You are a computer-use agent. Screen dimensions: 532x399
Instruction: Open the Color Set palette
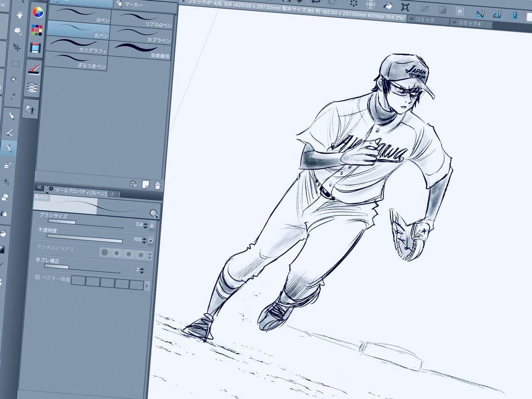pyautogui.click(x=36, y=30)
